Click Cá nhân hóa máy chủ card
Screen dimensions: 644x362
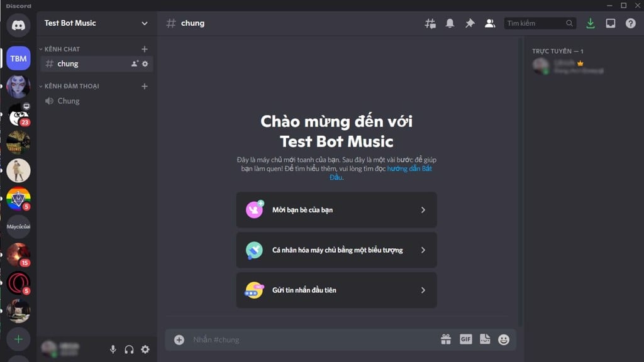[336, 250]
